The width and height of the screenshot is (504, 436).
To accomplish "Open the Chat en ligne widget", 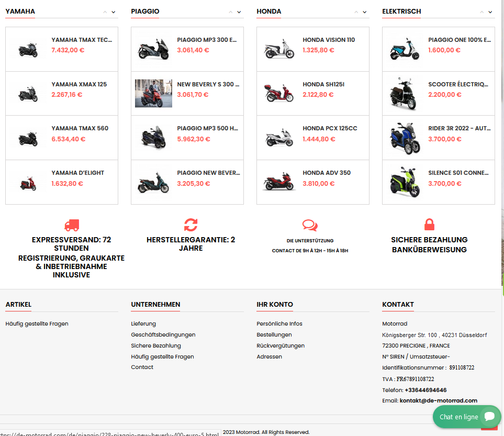I will (467, 417).
